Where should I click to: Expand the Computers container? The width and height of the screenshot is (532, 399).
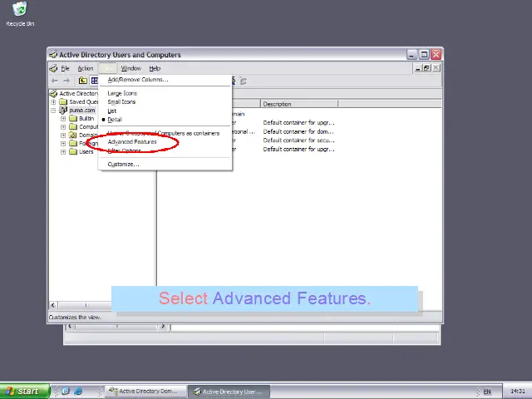[63, 127]
